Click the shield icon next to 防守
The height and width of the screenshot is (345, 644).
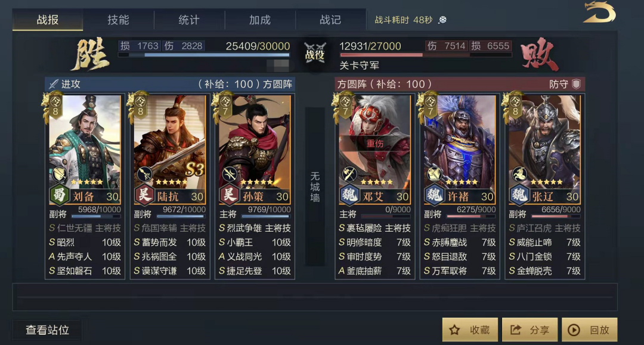[577, 84]
